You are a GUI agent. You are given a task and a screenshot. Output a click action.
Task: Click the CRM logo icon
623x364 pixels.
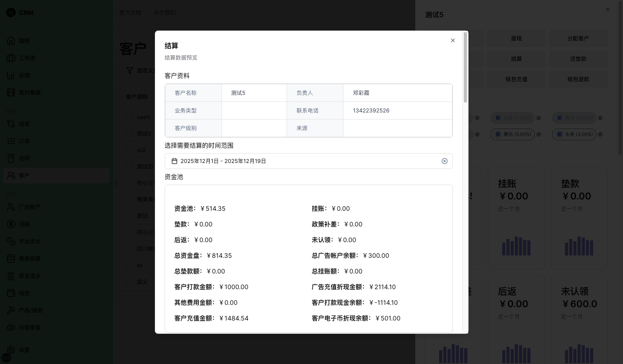11,13
